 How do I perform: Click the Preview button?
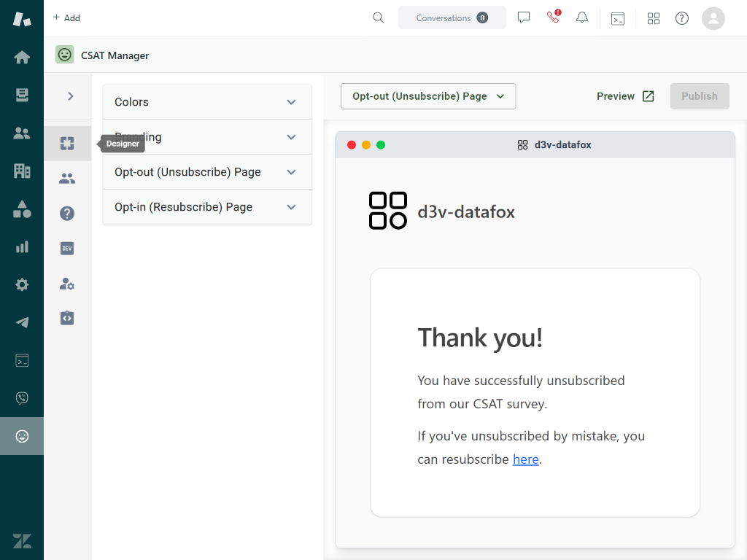click(x=625, y=96)
